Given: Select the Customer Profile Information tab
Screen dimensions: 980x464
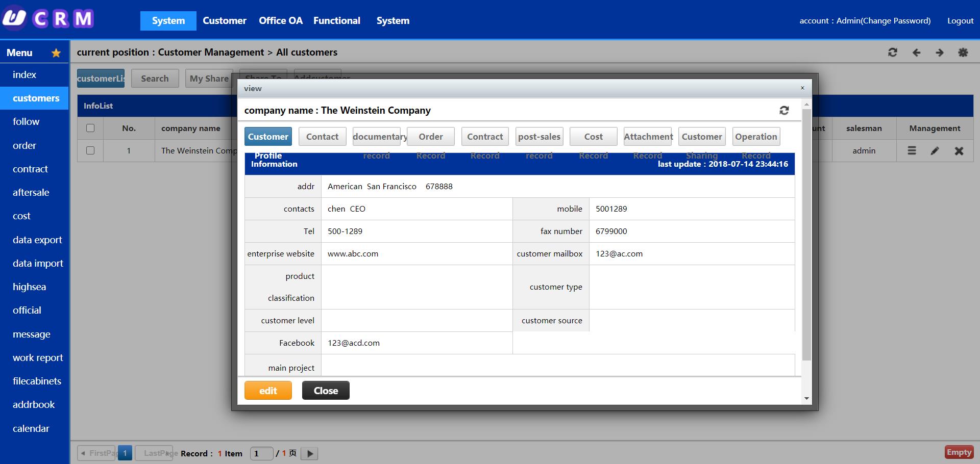Looking at the screenshot, I should (x=268, y=136).
